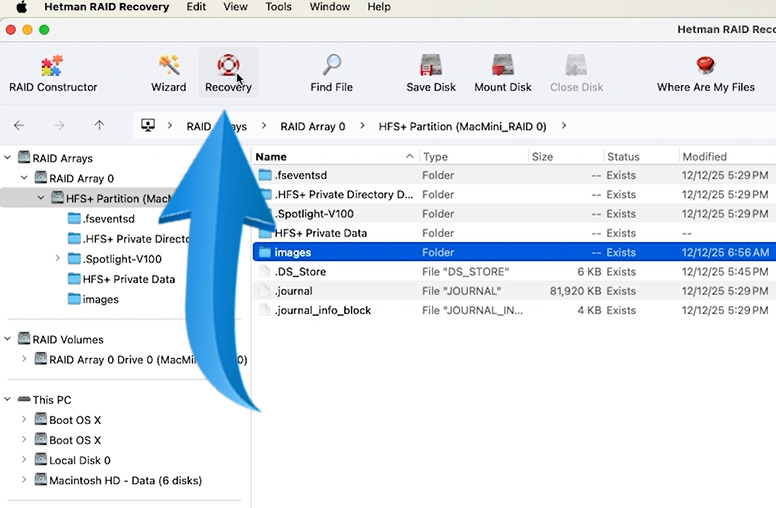Viewport: 776px width, 508px height.
Task: Select the .fseventsd folder row
Action: (514, 175)
